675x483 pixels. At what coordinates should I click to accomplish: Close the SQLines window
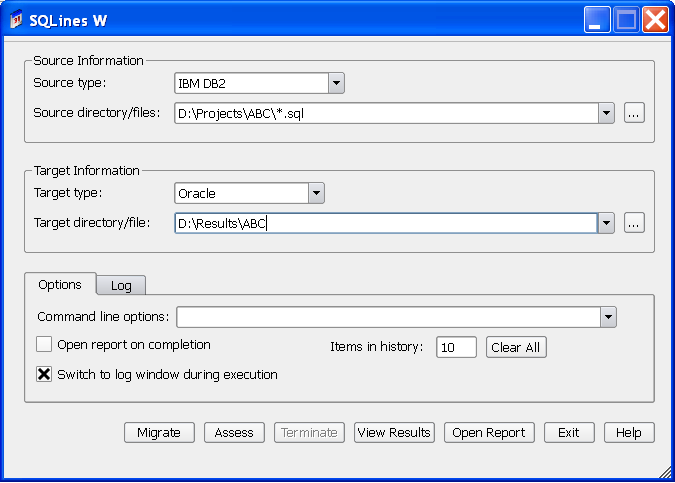[655, 19]
